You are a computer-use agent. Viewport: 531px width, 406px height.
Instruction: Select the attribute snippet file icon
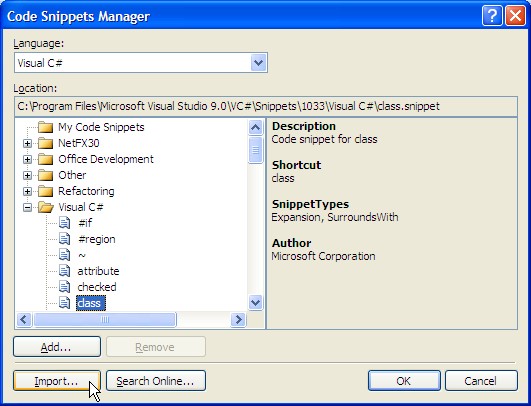pyautogui.click(x=64, y=271)
